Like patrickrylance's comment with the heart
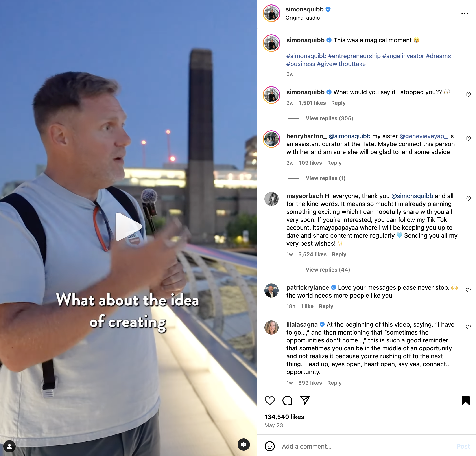Viewport: 476px width, 456px height. (x=468, y=290)
